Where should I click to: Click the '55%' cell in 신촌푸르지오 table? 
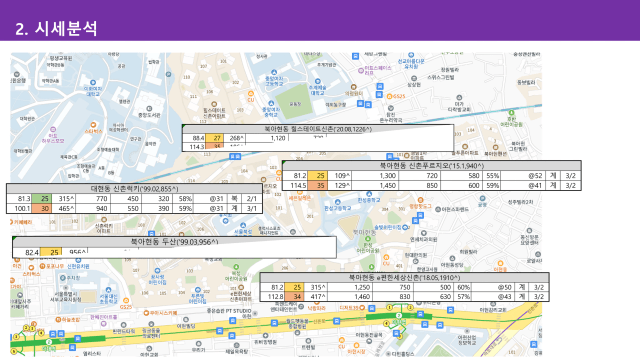pyautogui.click(x=491, y=176)
